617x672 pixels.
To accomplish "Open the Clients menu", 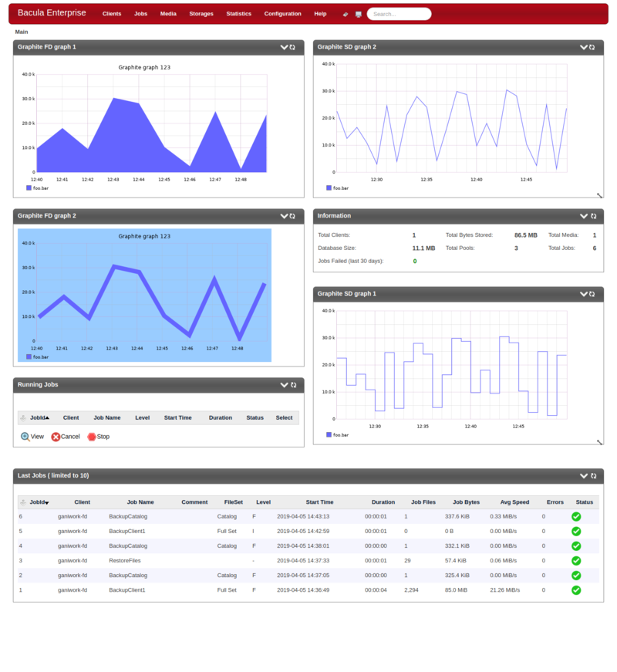I will [112, 13].
